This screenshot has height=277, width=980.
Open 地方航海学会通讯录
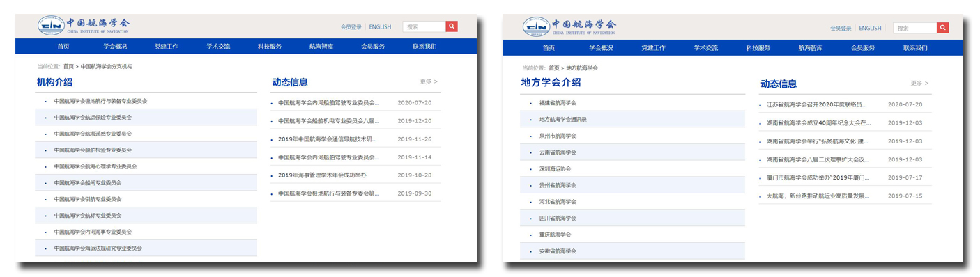tap(563, 119)
